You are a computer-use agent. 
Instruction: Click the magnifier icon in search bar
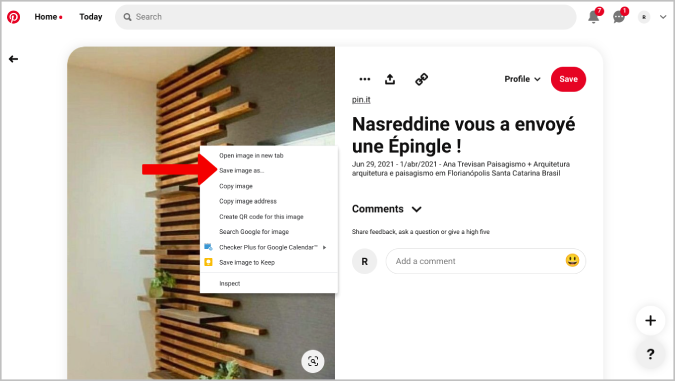pos(127,17)
